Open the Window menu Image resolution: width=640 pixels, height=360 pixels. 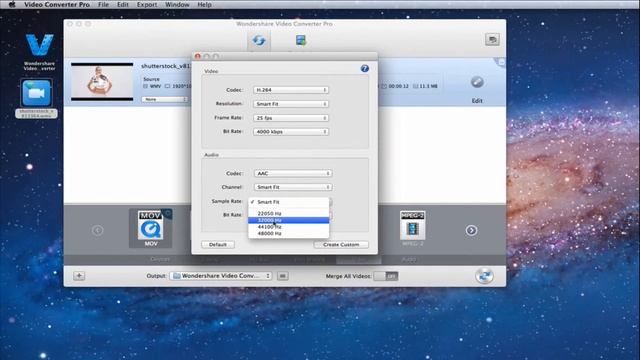click(177, 4)
